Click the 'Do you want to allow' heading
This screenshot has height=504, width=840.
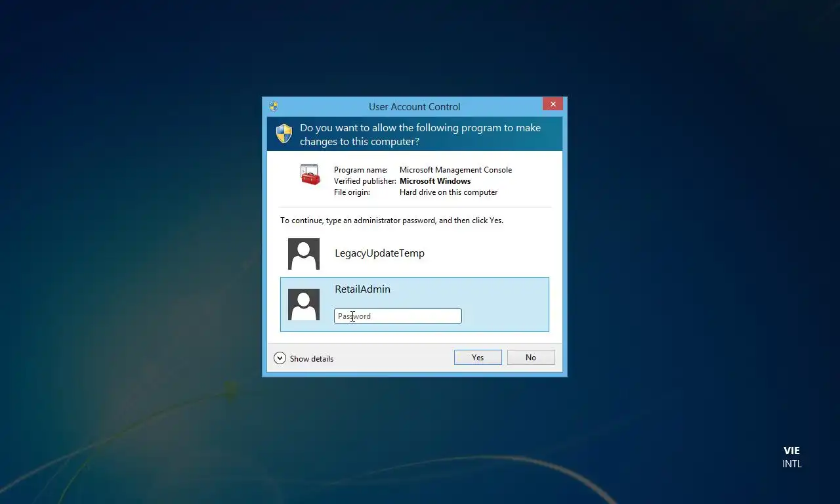[x=420, y=135]
